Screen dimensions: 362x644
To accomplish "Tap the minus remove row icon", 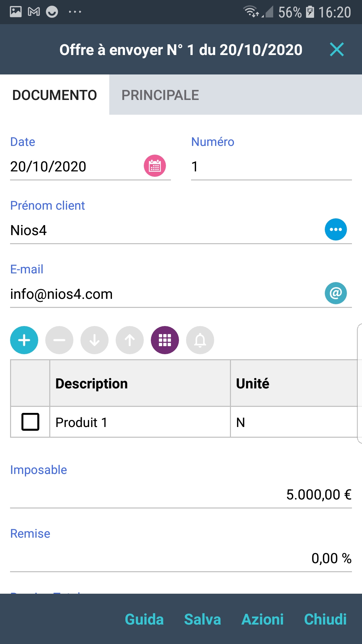I will pos(59,340).
